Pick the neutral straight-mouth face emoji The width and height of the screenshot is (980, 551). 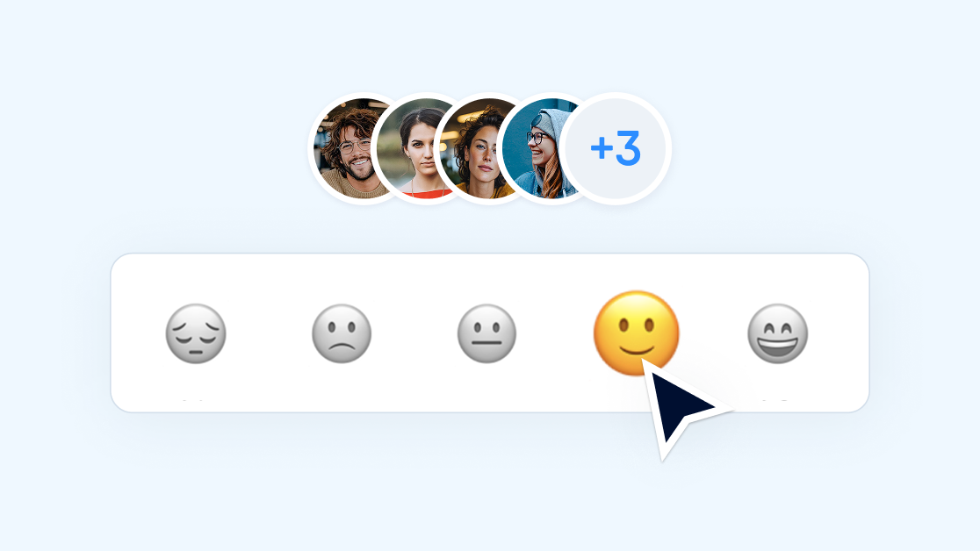[x=486, y=333]
